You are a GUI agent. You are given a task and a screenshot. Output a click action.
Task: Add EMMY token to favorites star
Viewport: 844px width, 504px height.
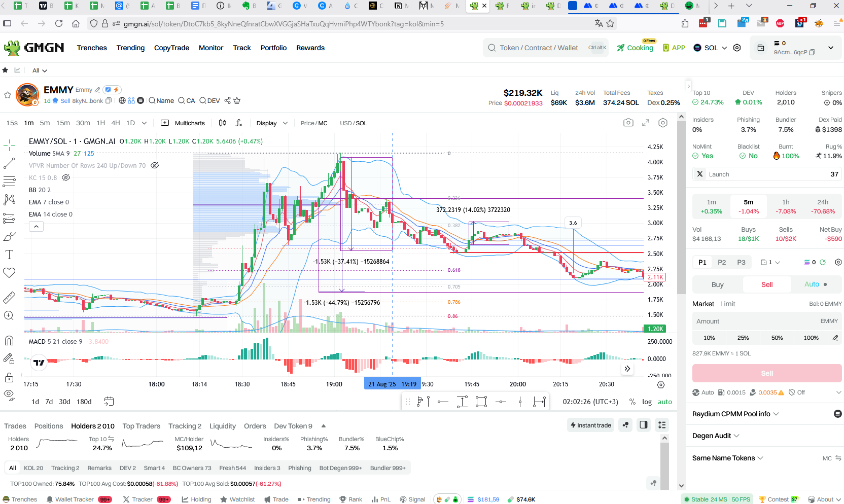[8, 95]
